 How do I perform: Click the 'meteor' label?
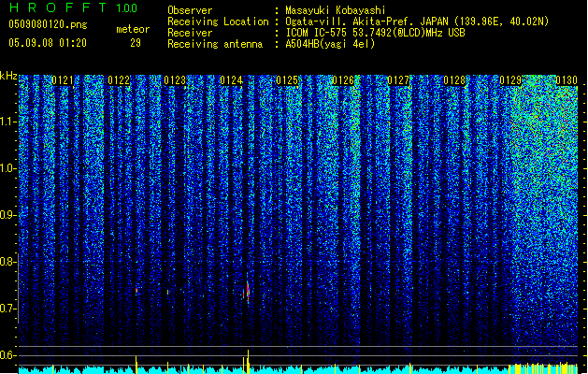[x=133, y=29]
